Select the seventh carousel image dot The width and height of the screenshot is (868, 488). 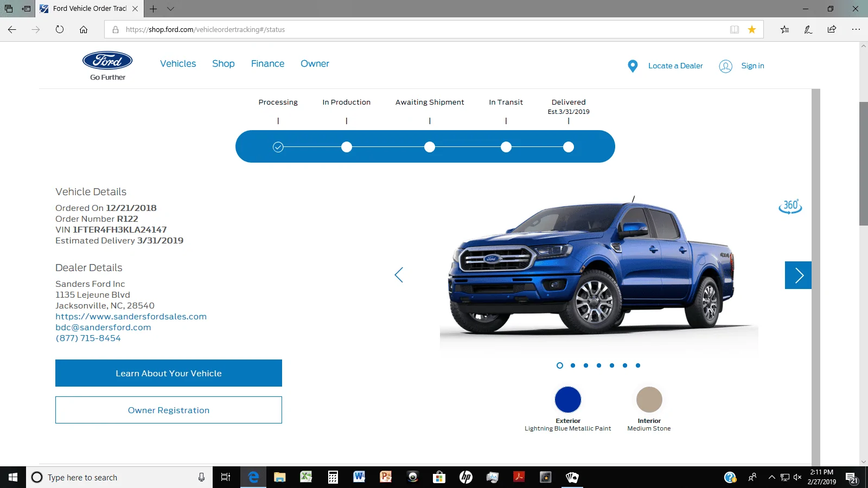pos(638,365)
